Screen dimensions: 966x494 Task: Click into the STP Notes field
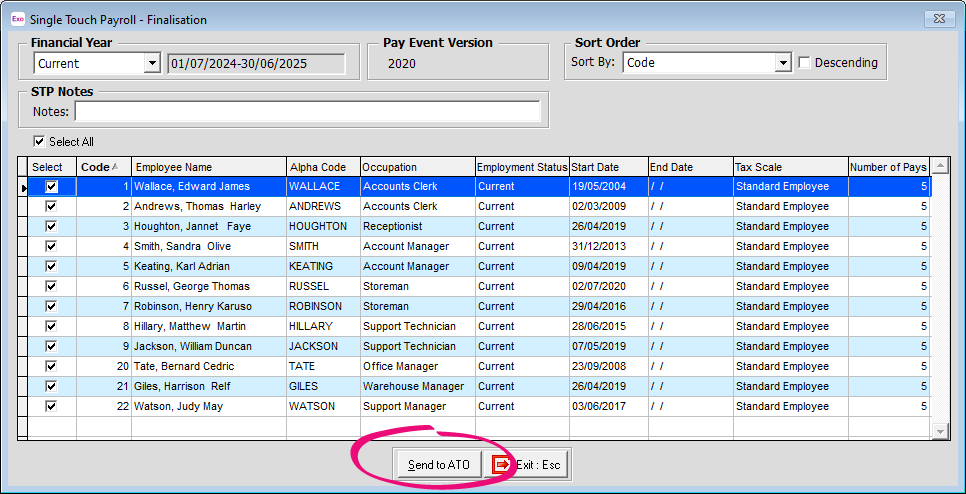pyautogui.click(x=306, y=112)
